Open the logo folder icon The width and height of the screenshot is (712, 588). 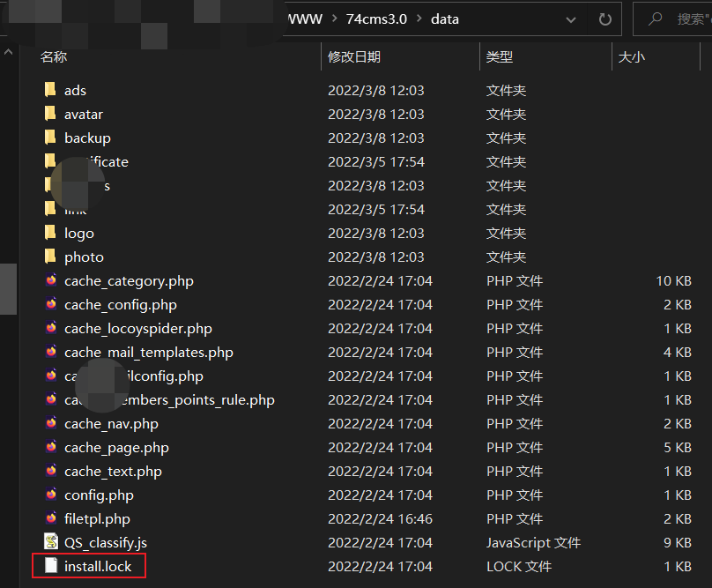click(50, 233)
